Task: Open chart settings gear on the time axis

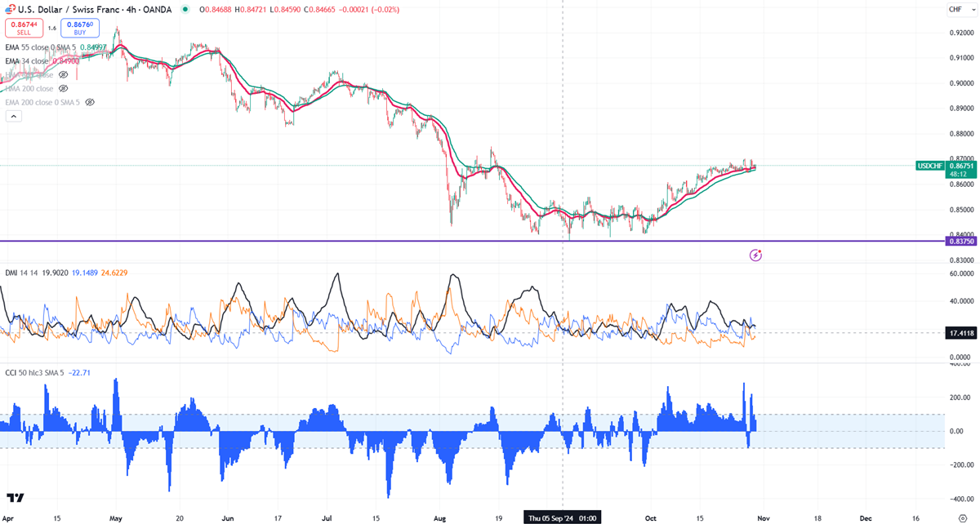Action: [963, 517]
